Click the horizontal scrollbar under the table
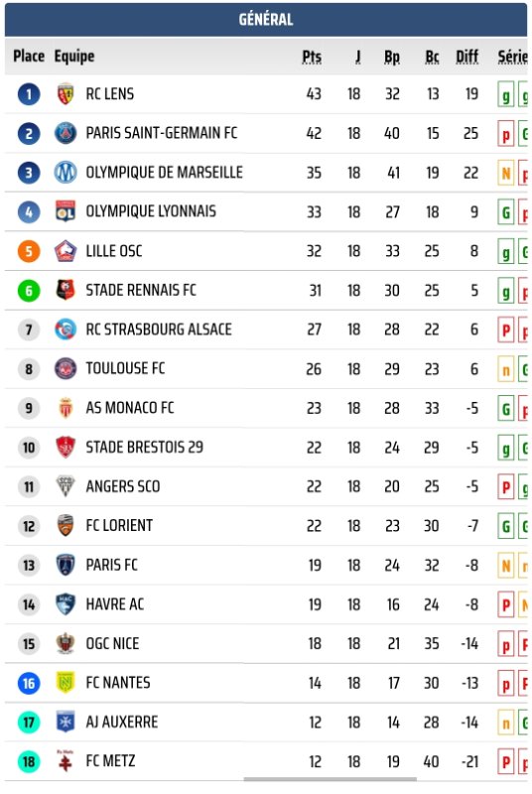This screenshot has height=794, width=532. tap(331, 779)
